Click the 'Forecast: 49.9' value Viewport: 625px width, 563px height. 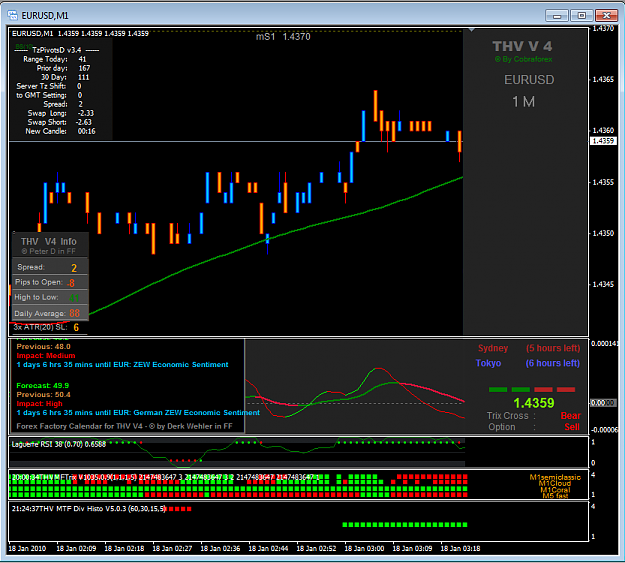42,386
